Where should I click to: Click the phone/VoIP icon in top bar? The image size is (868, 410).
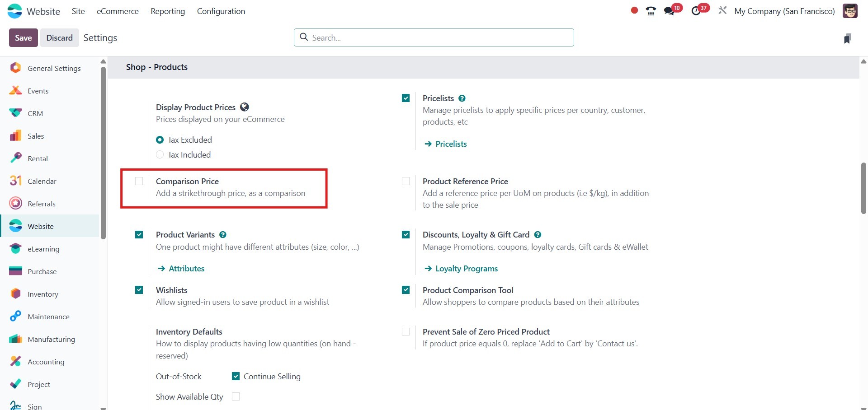(x=651, y=11)
